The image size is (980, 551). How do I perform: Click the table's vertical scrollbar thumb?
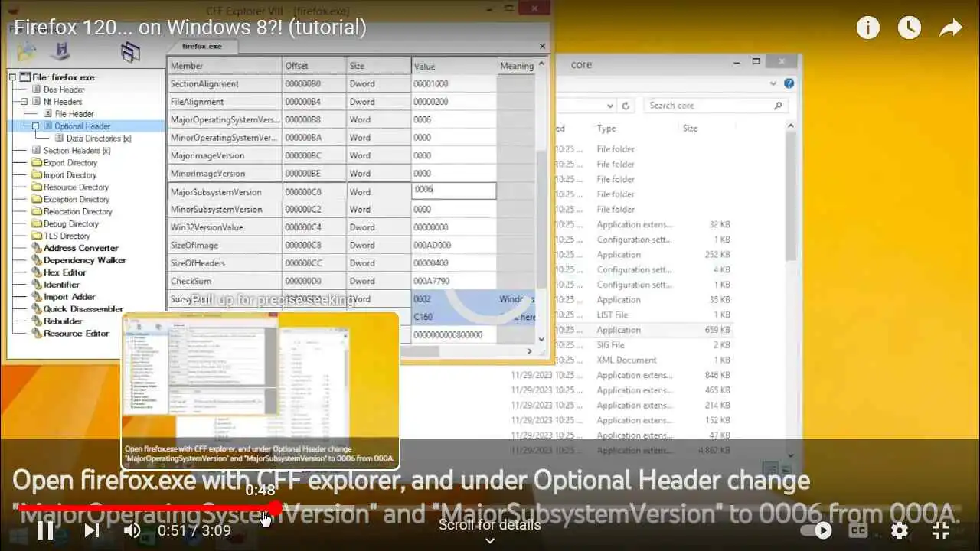tap(542, 218)
